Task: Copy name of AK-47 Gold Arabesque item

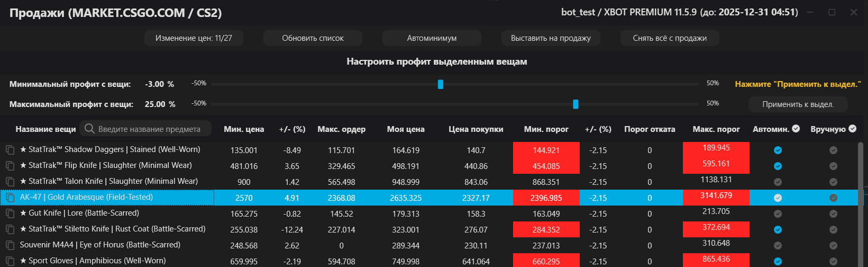Action: point(10,198)
